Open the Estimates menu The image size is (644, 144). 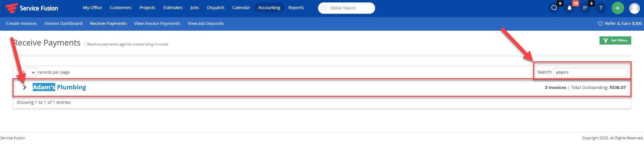[x=173, y=7]
